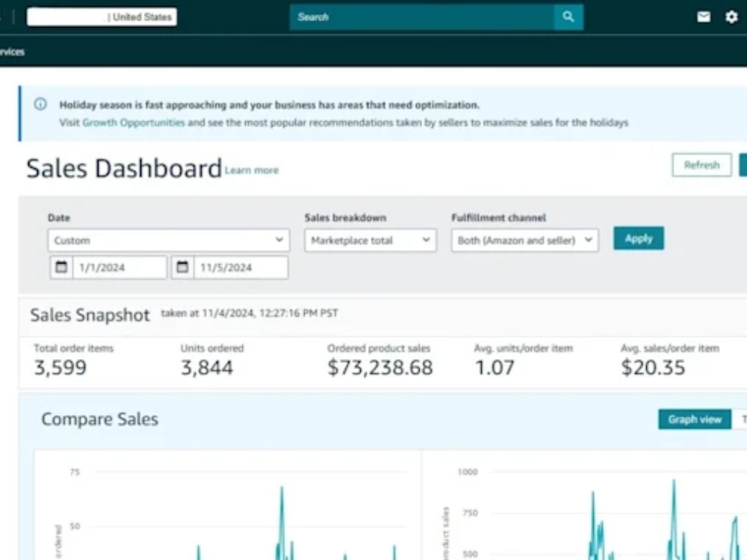The image size is (747, 560).
Task: Click the info icon in holiday banner
Action: click(x=40, y=104)
